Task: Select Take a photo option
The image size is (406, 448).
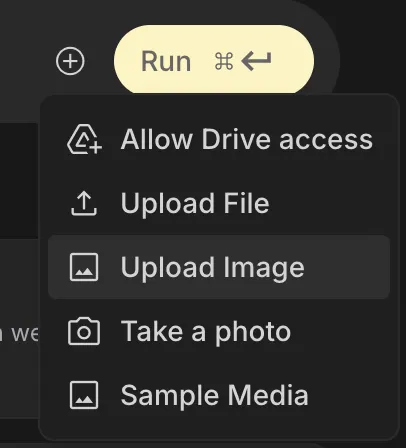Action: [219, 331]
